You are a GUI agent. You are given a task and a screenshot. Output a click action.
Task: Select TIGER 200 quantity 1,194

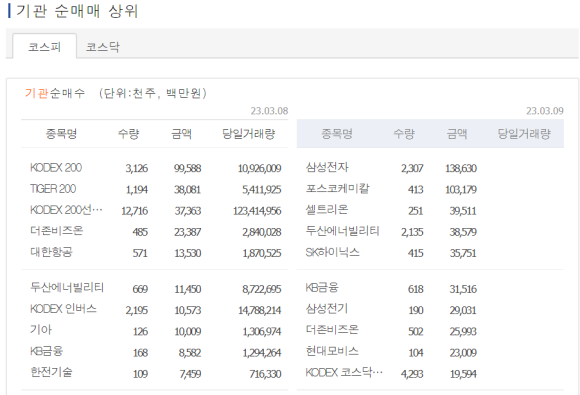coord(137,190)
